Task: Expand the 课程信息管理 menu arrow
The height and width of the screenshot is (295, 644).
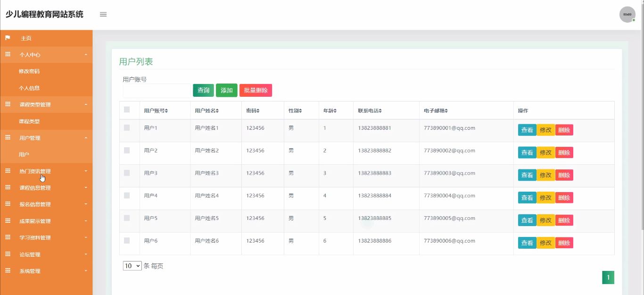Action: (x=86, y=187)
